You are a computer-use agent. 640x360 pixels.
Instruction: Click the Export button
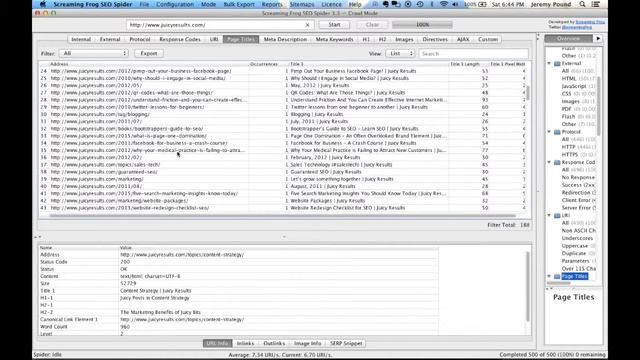tap(149, 53)
